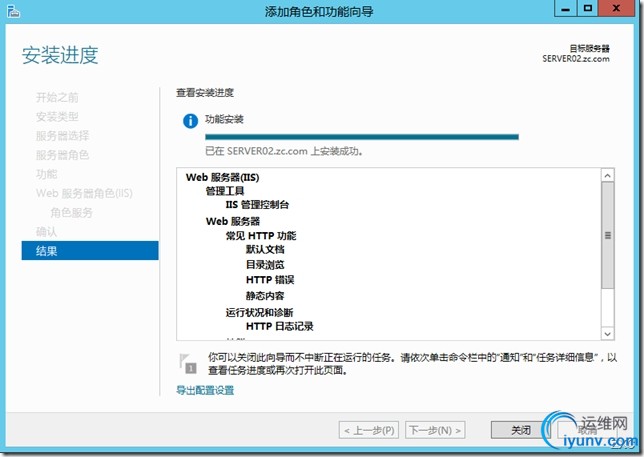The image size is (644, 457).
Task: Click the 安装进度 page title
Action: coord(60,55)
